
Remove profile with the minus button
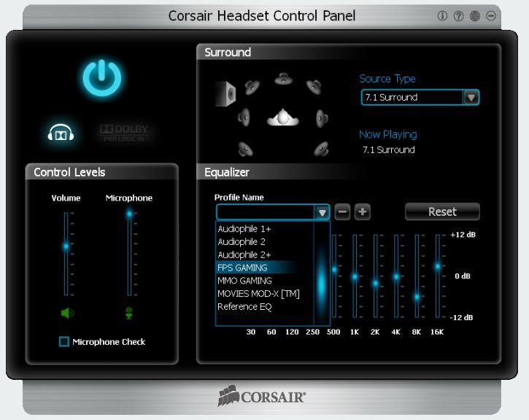342,212
